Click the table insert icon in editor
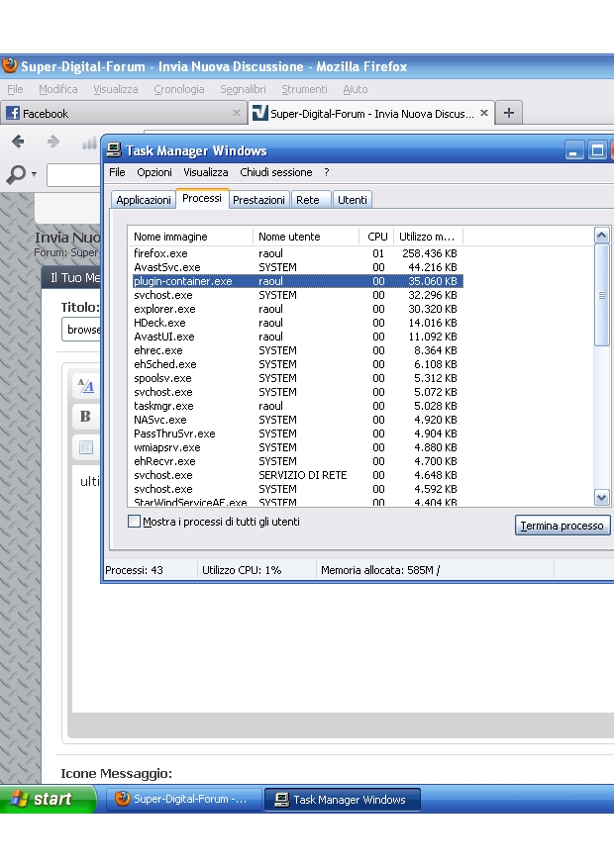The height and width of the screenshot is (868, 614). [x=86, y=447]
